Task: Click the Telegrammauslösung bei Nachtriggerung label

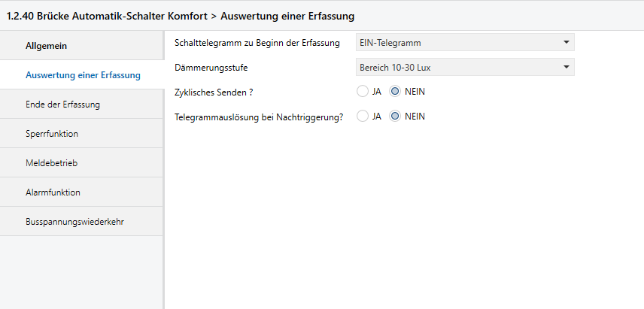Action: coord(258,117)
